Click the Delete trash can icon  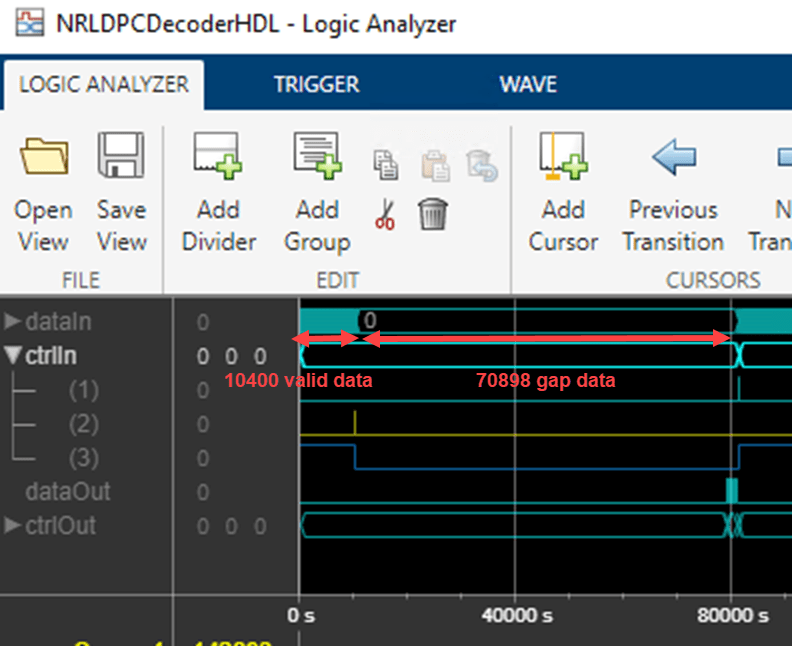(x=433, y=214)
